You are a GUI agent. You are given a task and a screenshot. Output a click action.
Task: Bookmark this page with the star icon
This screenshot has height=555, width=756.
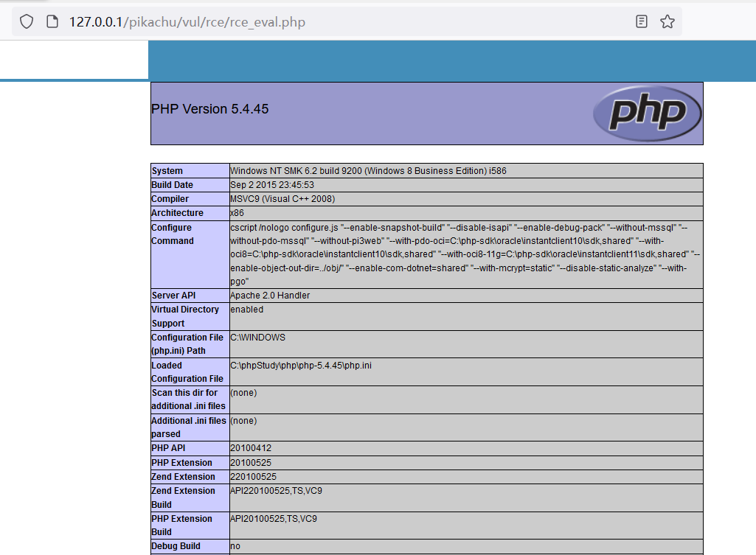pos(667,21)
